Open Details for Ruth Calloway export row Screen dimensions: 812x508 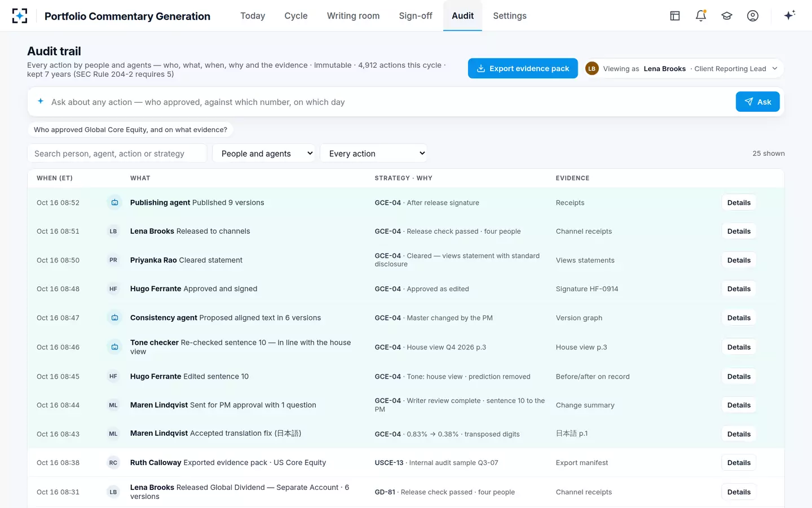click(739, 463)
